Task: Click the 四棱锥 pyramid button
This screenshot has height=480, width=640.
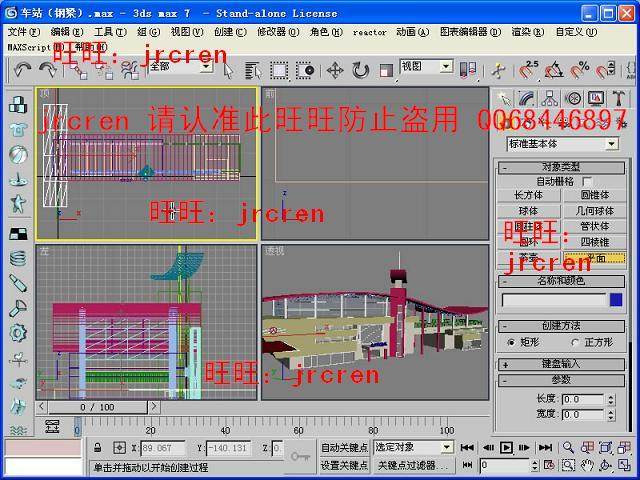Action: click(595, 242)
